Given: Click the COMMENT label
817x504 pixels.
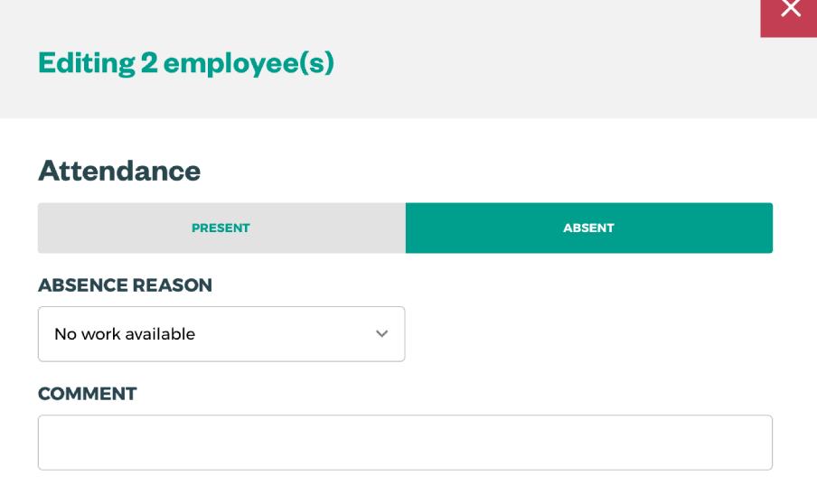Looking at the screenshot, I should [88, 394].
